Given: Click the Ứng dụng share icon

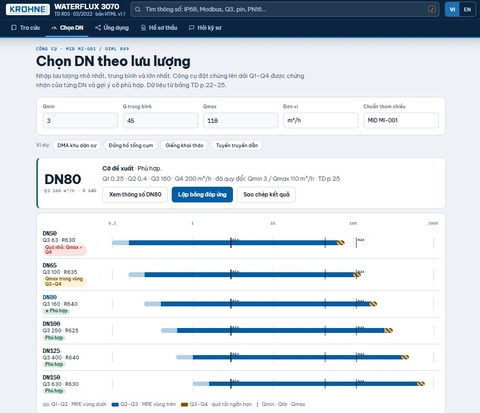Looking at the screenshot, I should click(98, 28).
